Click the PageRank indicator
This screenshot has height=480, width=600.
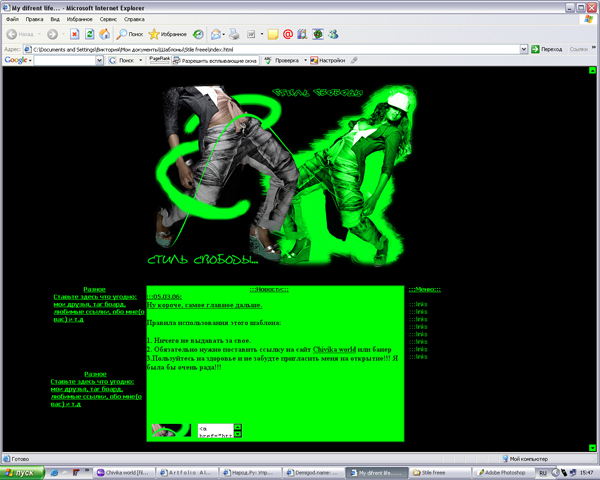point(159,59)
